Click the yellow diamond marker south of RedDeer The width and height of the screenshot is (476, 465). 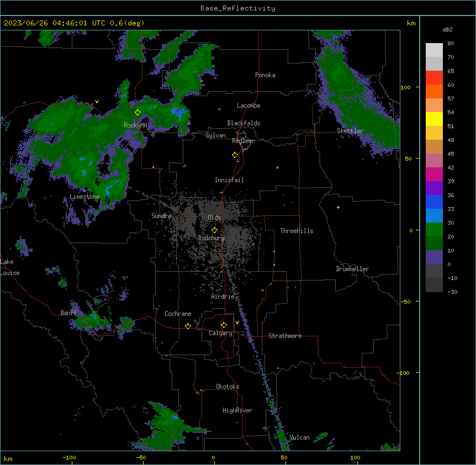coord(235,155)
